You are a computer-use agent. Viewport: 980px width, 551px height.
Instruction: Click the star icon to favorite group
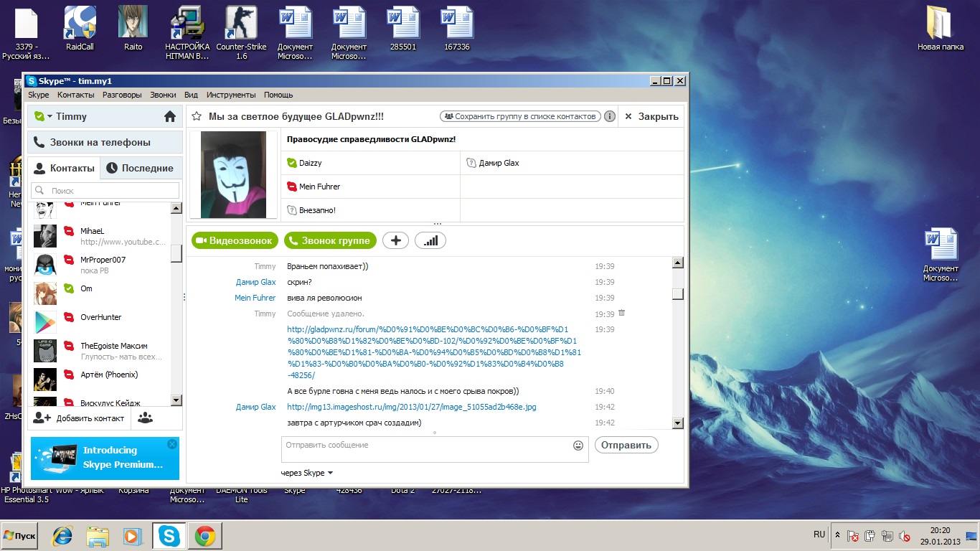click(197, 116)
